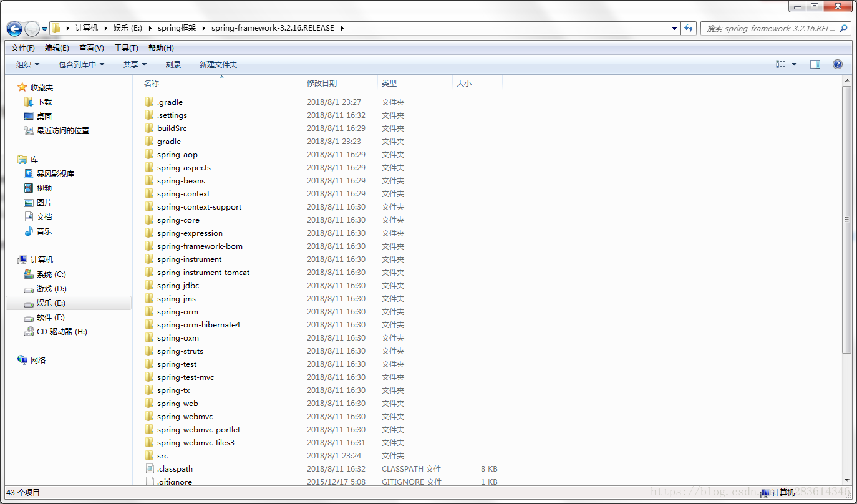The image size is (857, 504).
Task: Click the 游戏 (D:) drive icon
Action: (29, 289)
